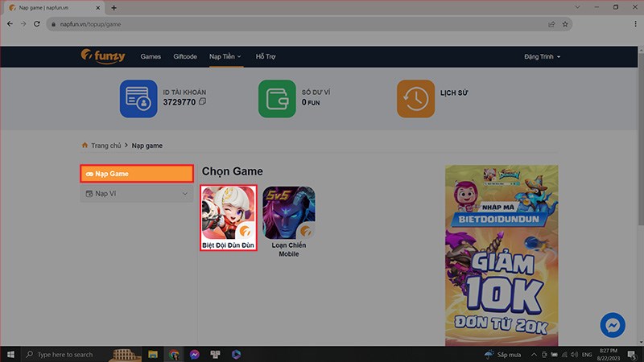
Task: Open the orange history clock icon
Action: click(415, 98)
